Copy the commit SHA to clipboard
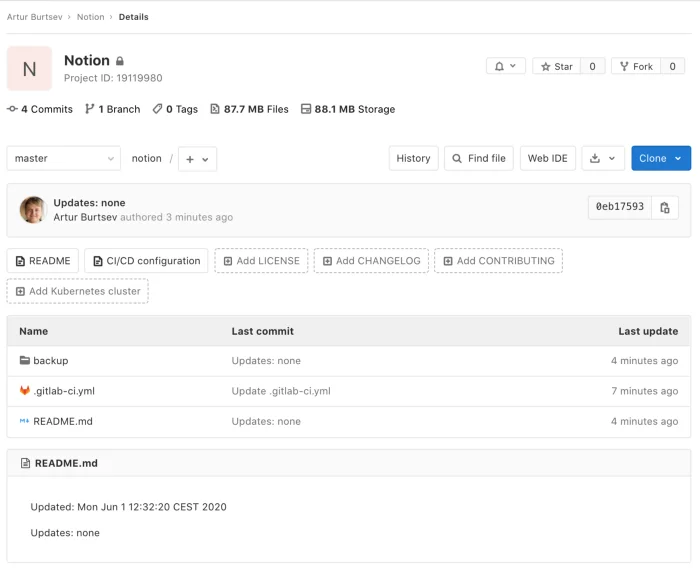Viewport: 700px width, 577px height. [x=665, y=207]
